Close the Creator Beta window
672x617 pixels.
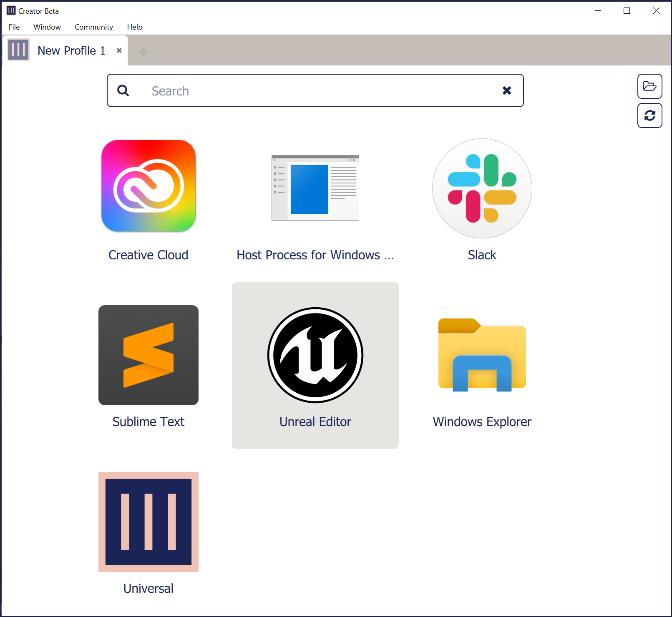(656, 11)
